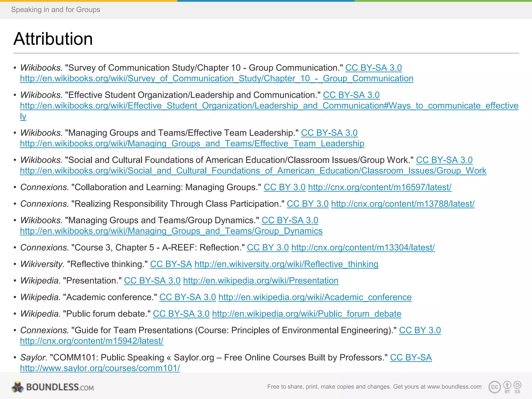Screen dimensions: 532x399
Task: Open cnx.org m15942 Team Presentations link
Action: (91, 341)
